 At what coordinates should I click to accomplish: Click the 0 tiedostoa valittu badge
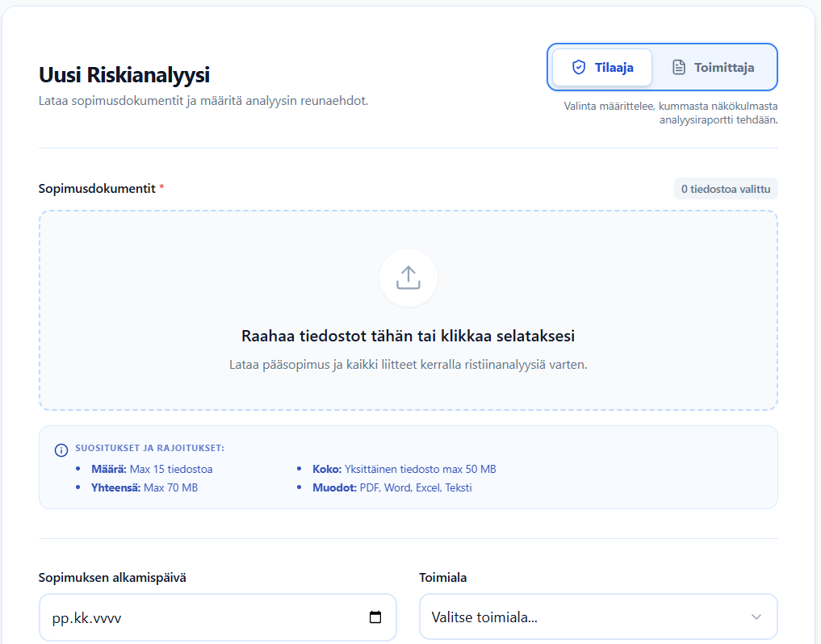(726, 189)
